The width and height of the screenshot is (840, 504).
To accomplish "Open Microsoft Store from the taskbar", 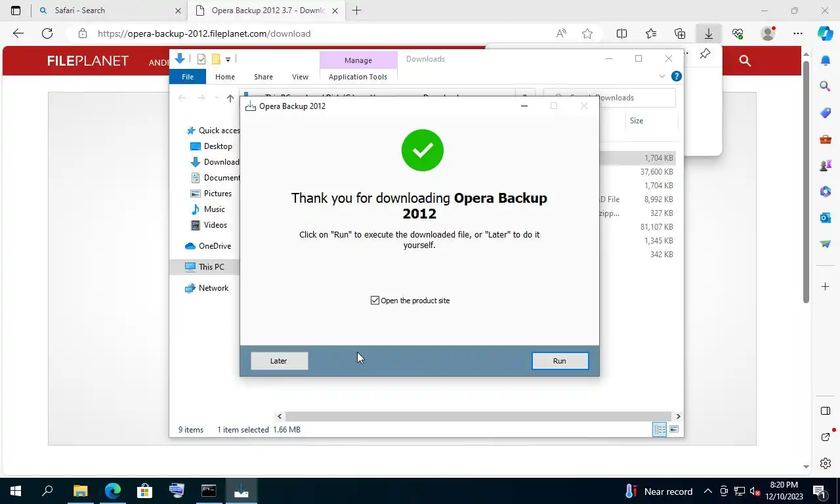I will pyautogui.click(x=144, y=491).
